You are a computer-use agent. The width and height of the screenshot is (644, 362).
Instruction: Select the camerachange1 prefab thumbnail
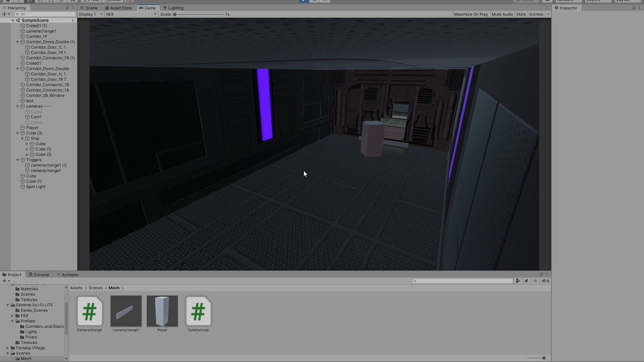(x=126, y=311)
